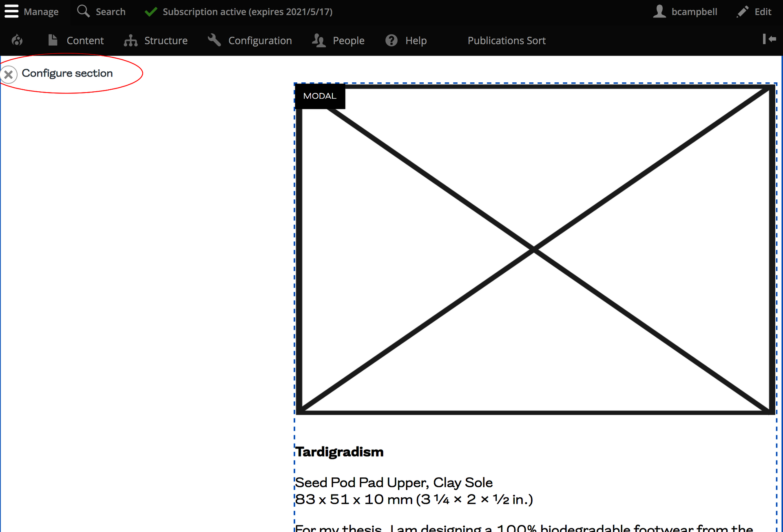Click the Content page icon
Image resolution: width=783 pixels, height=532 pixels.
tap(53, 40)
